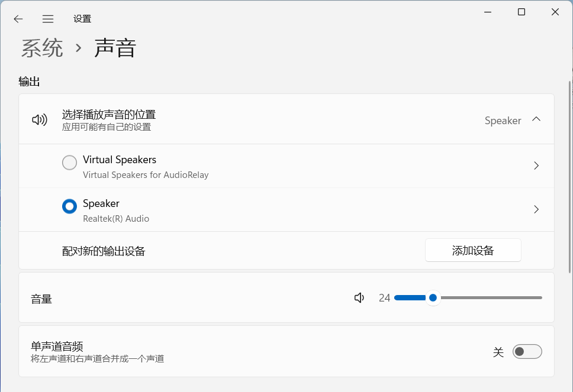The image size is (573, 392).
Task: Click the output speaker icon in header
Action: pyautogui.click(x=40, y=119)
